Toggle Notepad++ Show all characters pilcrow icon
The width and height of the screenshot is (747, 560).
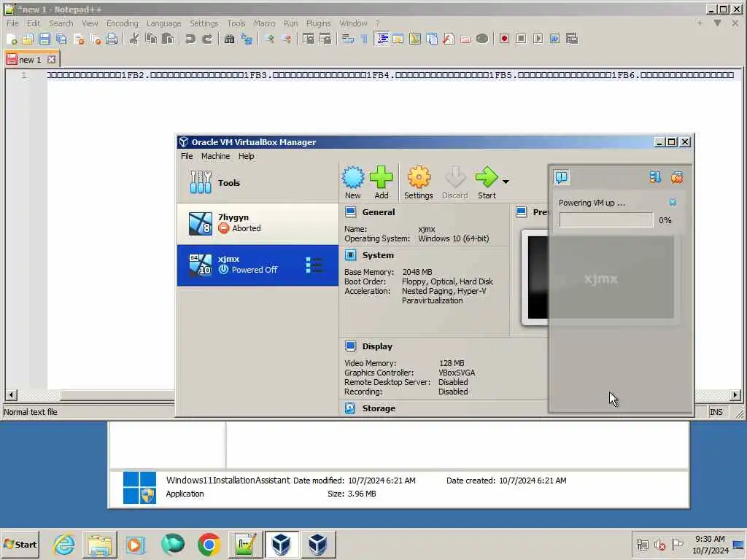pos(365,39)
